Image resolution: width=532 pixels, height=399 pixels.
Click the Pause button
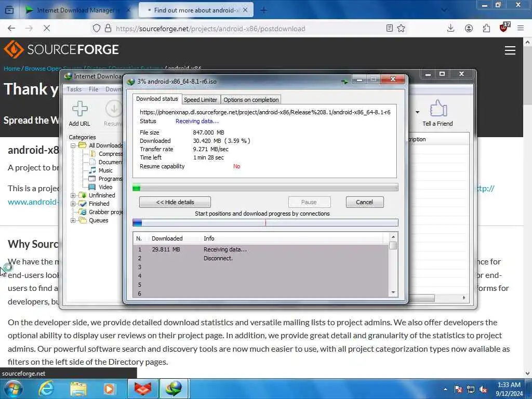coord(309,202)
